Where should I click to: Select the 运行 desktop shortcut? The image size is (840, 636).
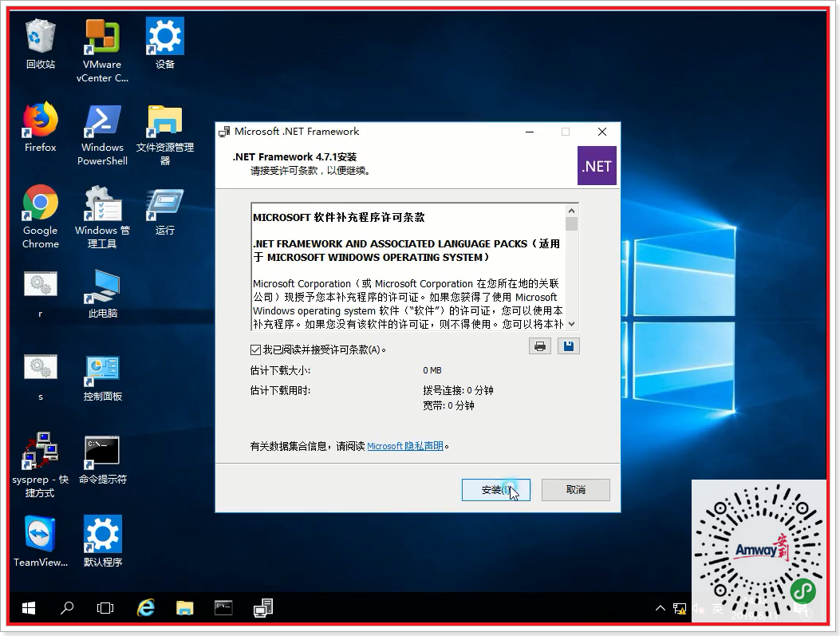(165, 211)
